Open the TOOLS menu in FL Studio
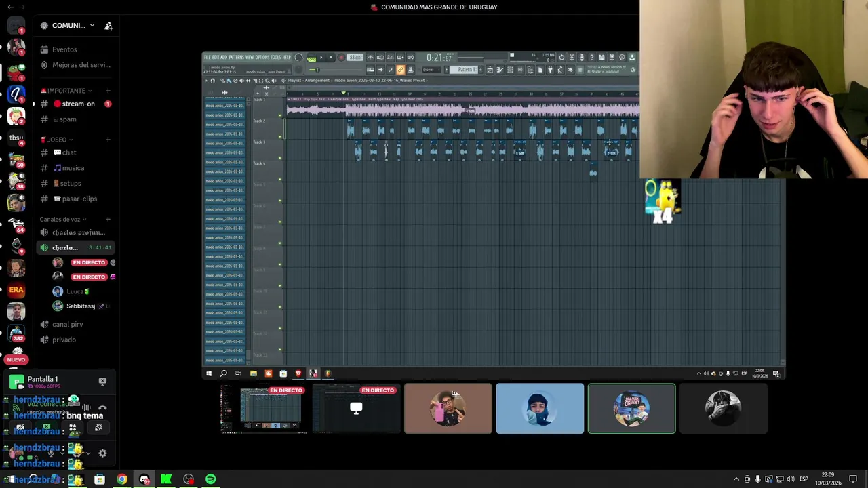868x488 pixels. (276, 57)
